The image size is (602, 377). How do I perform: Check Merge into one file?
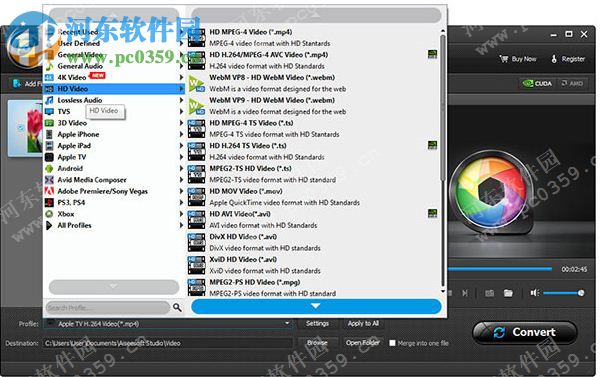(392, 343)
